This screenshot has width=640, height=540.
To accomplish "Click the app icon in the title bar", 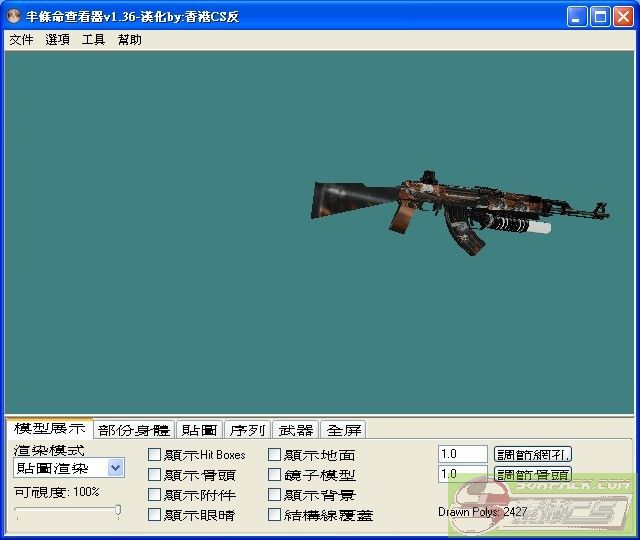I will point(15,17).
